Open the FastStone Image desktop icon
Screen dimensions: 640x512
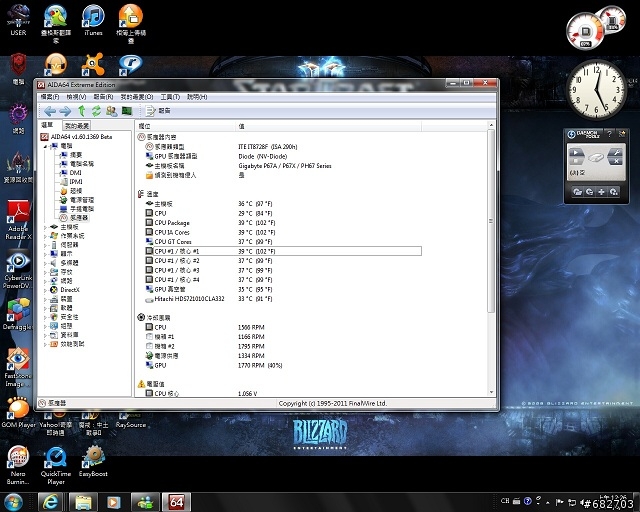[18, 367]
